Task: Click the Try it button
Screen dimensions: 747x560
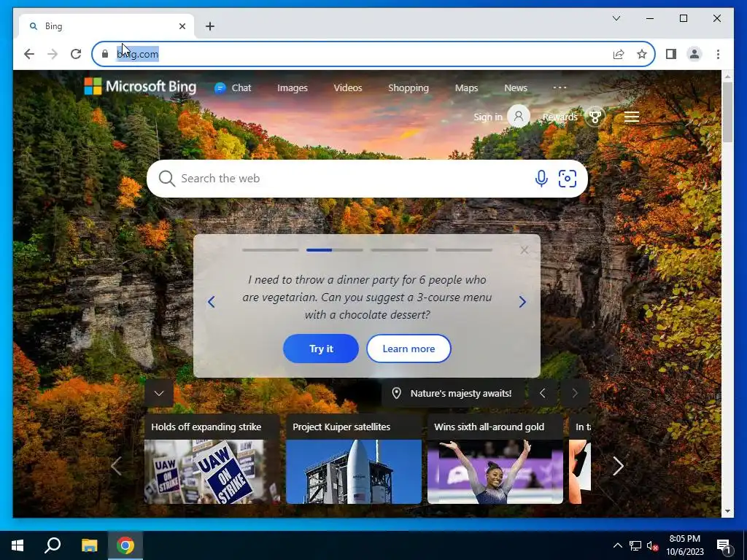Action: tap(321, 349)
